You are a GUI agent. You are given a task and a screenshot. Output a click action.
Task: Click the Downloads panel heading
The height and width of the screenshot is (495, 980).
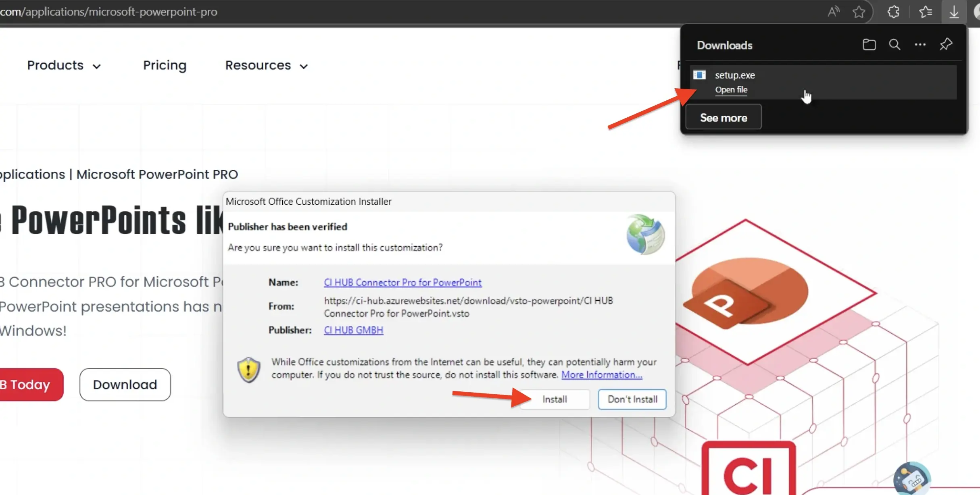tap(725, 45)
